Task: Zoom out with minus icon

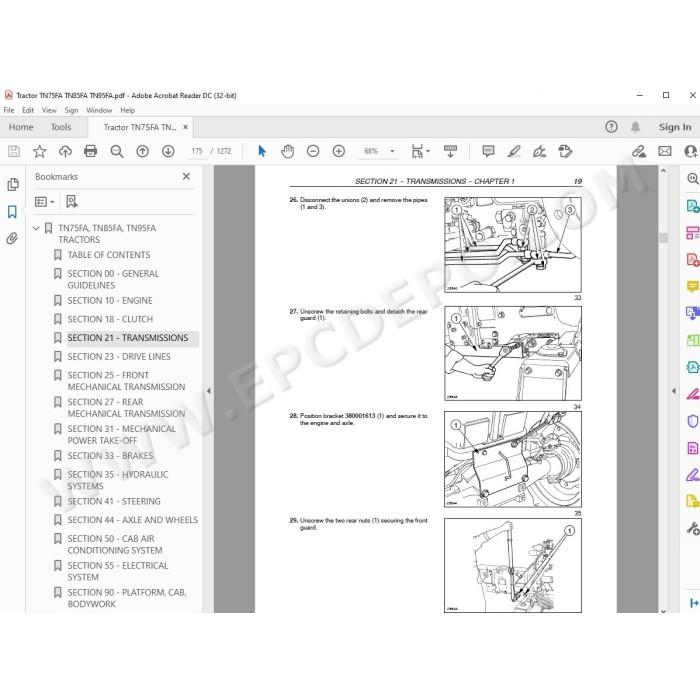Action: point(313,151)
